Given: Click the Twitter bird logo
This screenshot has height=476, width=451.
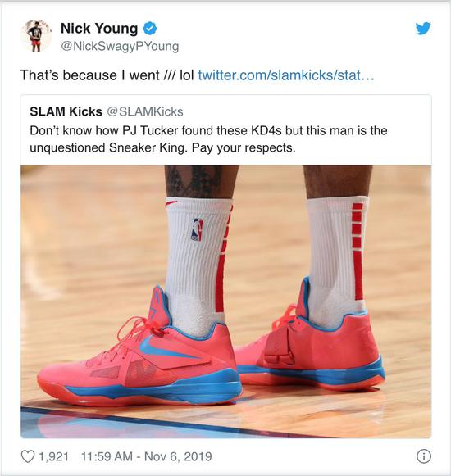Looking at the screenshot, I should point(423,28).
